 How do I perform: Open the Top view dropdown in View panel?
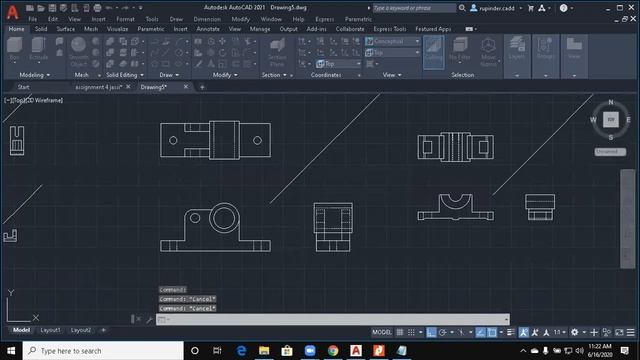click(393, 52)
